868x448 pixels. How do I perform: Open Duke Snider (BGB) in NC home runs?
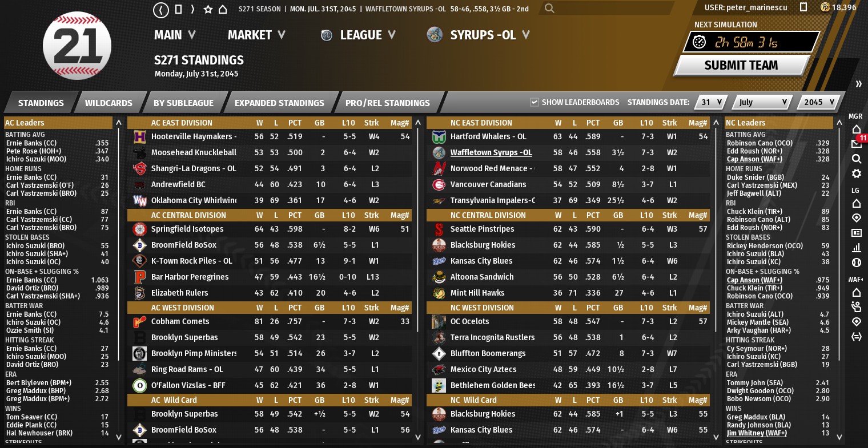754,177
